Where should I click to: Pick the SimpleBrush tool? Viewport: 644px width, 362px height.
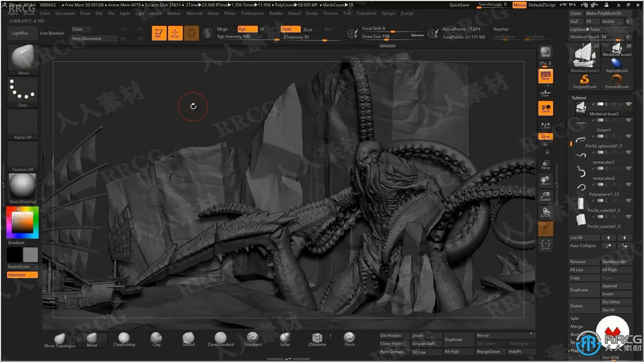tap(585, 81)
